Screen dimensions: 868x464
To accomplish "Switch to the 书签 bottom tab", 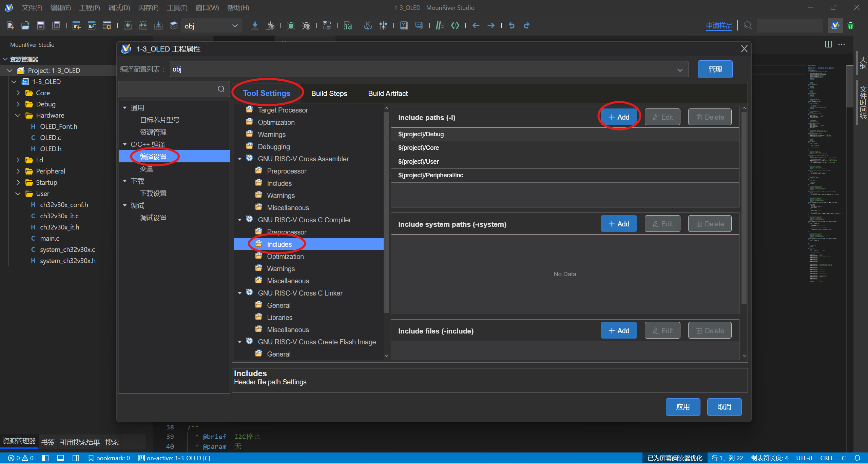I will [48, 442].
